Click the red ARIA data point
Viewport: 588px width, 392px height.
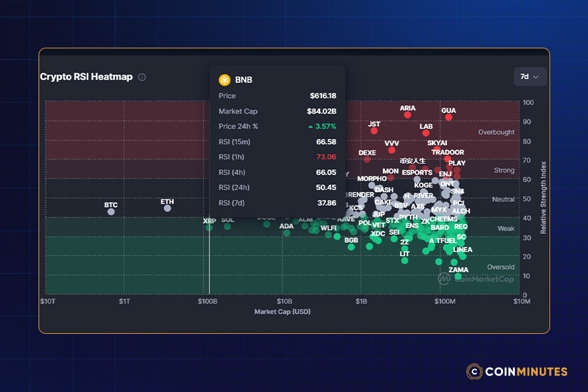(x=408, y=115)
